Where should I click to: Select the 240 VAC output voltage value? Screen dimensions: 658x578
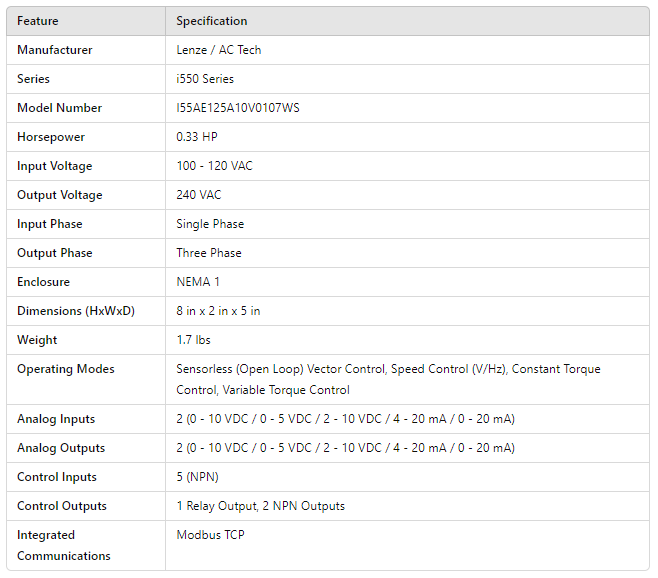pos(199,195)
